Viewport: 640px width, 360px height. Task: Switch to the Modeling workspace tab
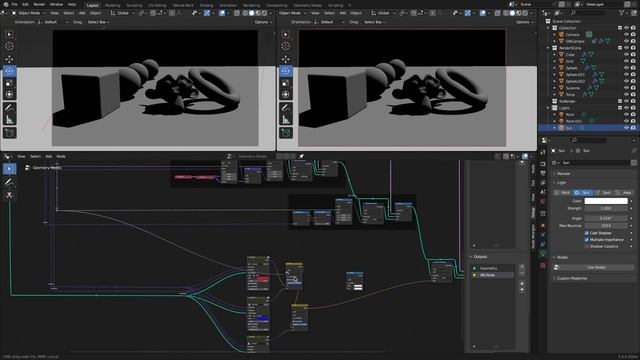112,5
